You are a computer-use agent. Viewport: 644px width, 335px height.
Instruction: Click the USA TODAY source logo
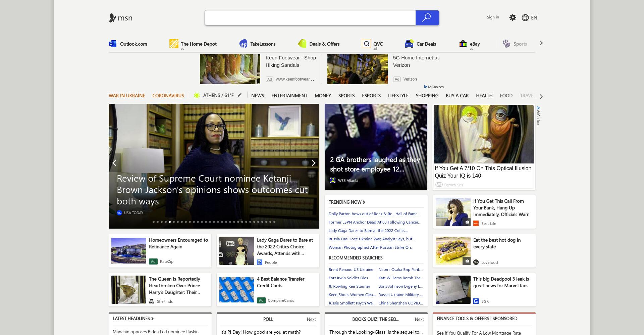[x=119, y=213]
